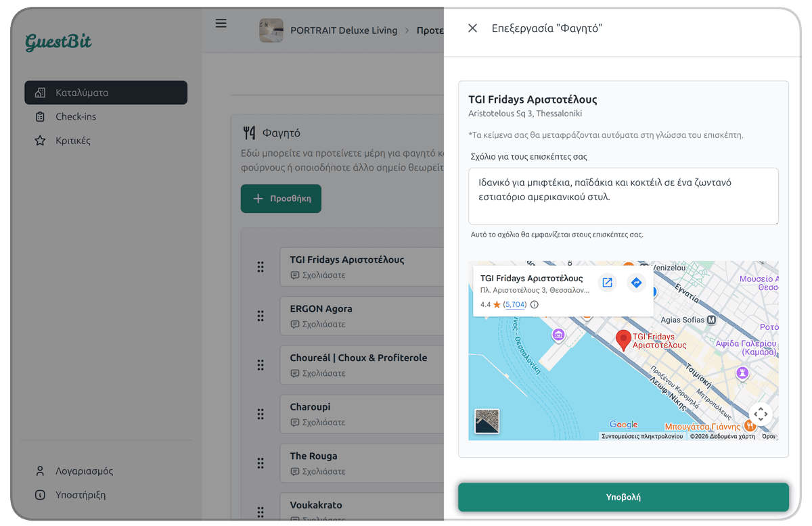Viewport: 812px width, 526px height.
Task: Open the hamburger navigation menu
Action: pyautogui.click(x=221, y=22)
